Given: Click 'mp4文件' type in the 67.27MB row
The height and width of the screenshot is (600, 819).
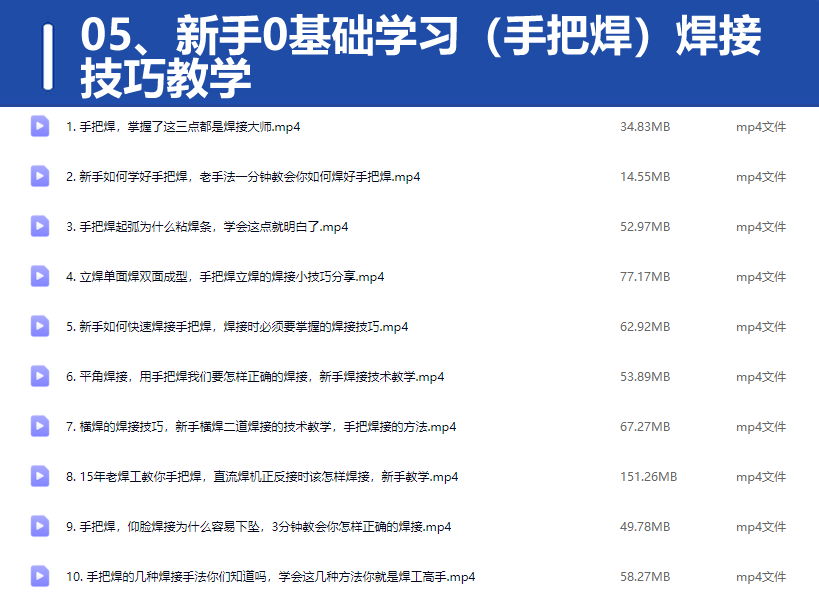Looking at the screenshot, I should point(761,427).
